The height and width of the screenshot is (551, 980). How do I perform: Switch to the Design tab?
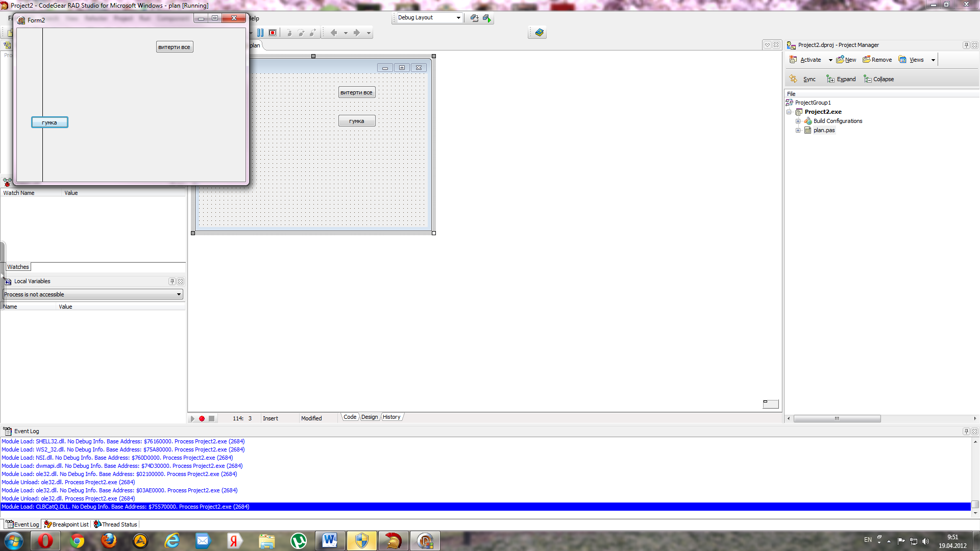(x=370, y=417)
